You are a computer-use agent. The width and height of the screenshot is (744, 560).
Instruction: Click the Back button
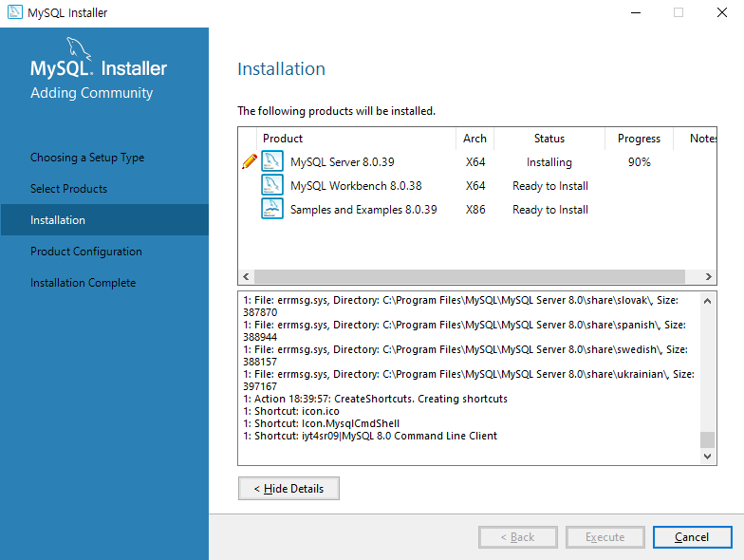click(x=518, y=537)
